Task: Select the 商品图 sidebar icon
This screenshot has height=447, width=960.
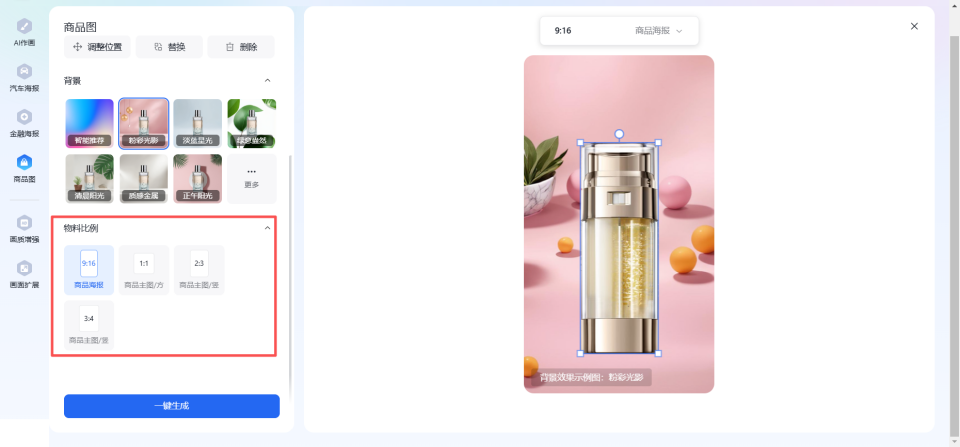Action: [x=24, y=169]
